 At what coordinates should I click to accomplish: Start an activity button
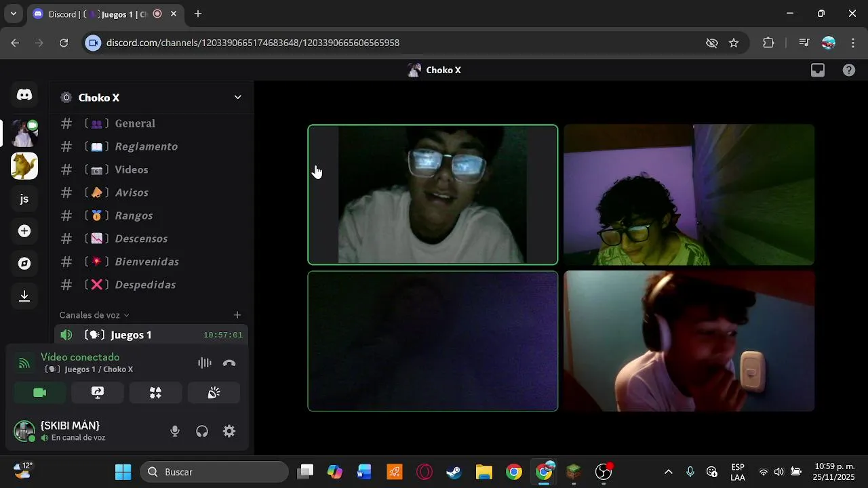156,392
